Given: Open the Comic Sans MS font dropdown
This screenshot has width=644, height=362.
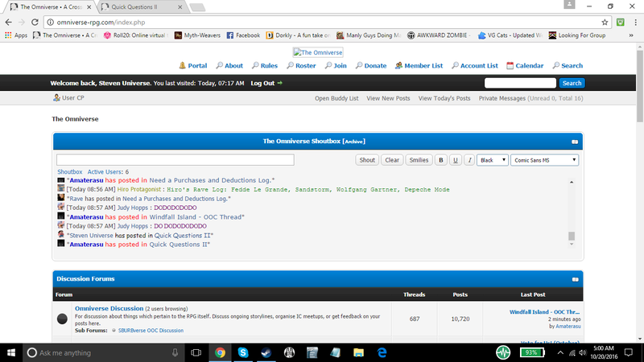Looking at the screenshot, I should click(x=544, y=160).
